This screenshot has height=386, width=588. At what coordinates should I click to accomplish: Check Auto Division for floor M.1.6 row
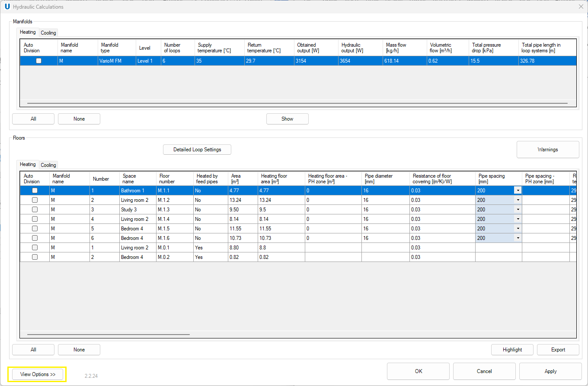[35, 238]
